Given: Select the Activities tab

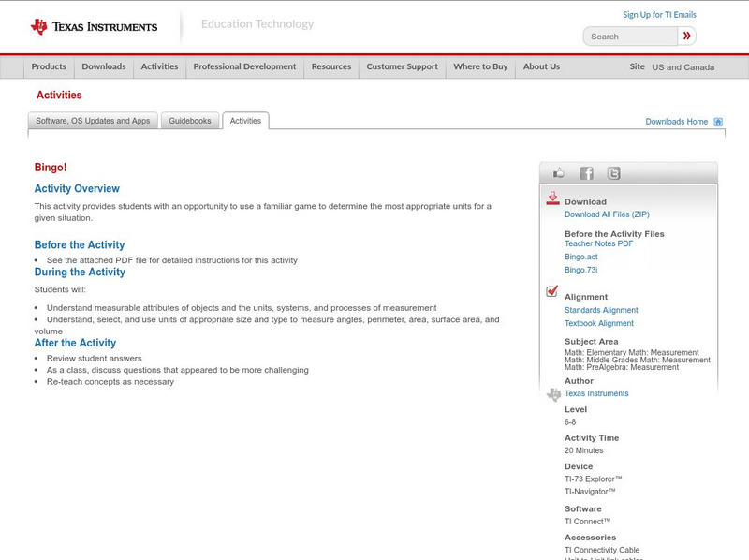Looking at the screenshot, I should tap(245, 121).
